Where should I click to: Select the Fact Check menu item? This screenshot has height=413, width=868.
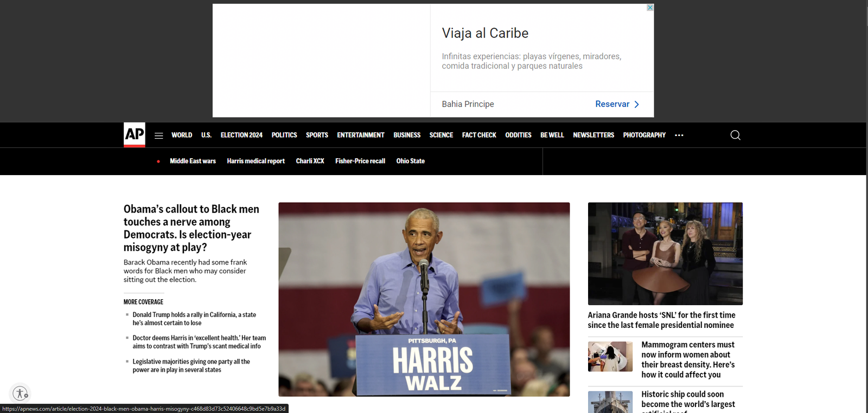click(x=479, y=135)
